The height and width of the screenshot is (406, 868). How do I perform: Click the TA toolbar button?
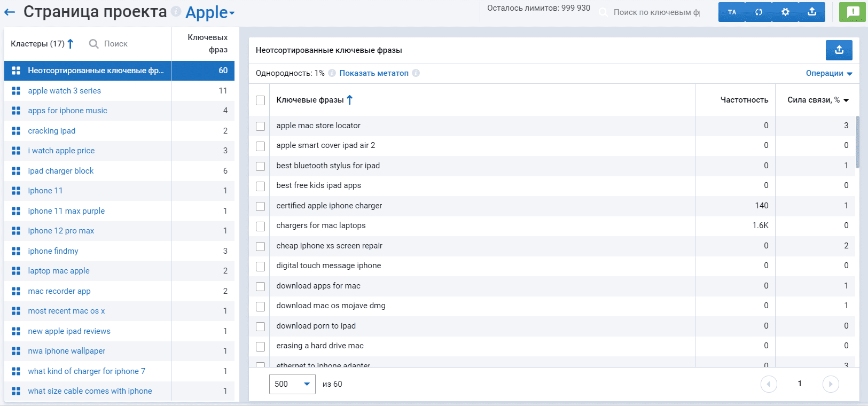[732, 12]
